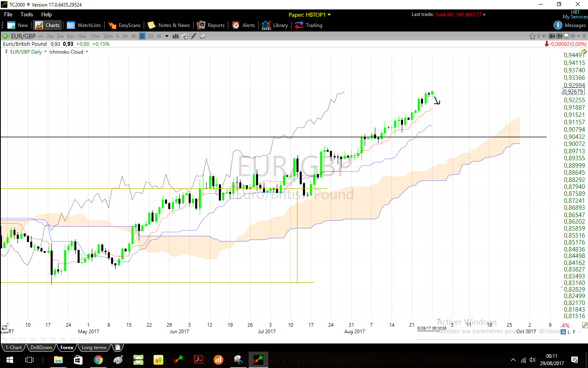Click the drawing tools pencil icon
The image size is (588, 368).
[x=194, y=36]
